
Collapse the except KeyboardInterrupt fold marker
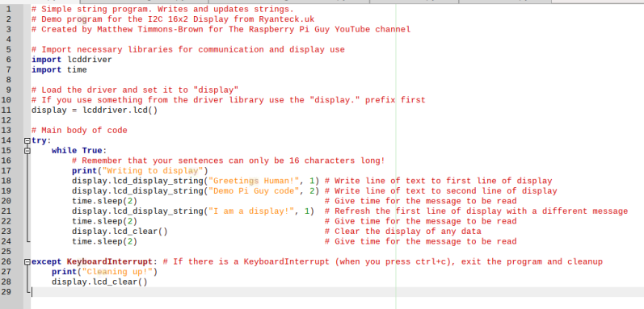[x=27, y=262]
